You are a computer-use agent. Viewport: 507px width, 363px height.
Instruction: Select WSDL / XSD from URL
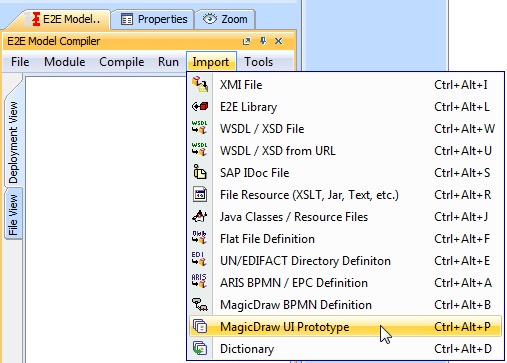click(x=345, y=151)
